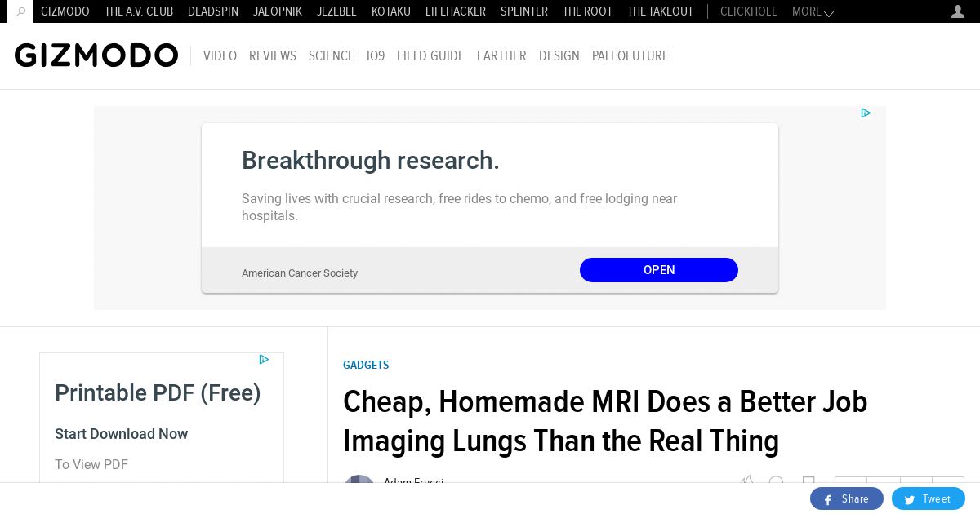Viewport: 980px width, 514px height.
Task: Click the Gadgets category link
Action: (x=366, y=365)
